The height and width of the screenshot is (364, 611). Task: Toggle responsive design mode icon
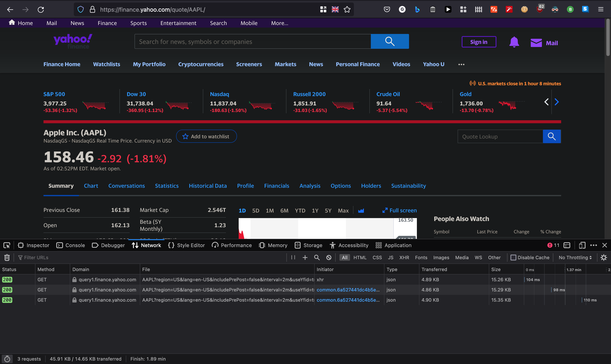pos(582,245)
